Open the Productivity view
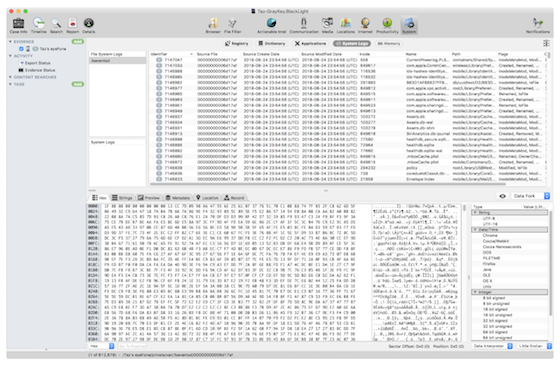This screenshot has height=367, width=560. 387,26
